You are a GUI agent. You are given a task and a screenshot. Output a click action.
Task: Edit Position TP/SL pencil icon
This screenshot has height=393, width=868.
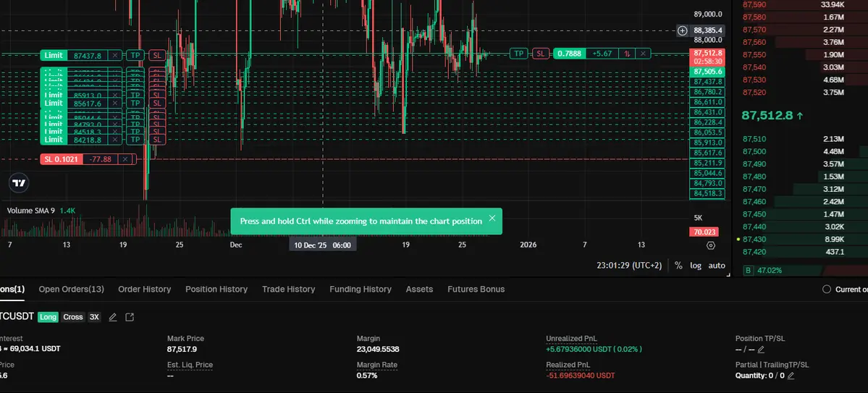tap(761, 350)
